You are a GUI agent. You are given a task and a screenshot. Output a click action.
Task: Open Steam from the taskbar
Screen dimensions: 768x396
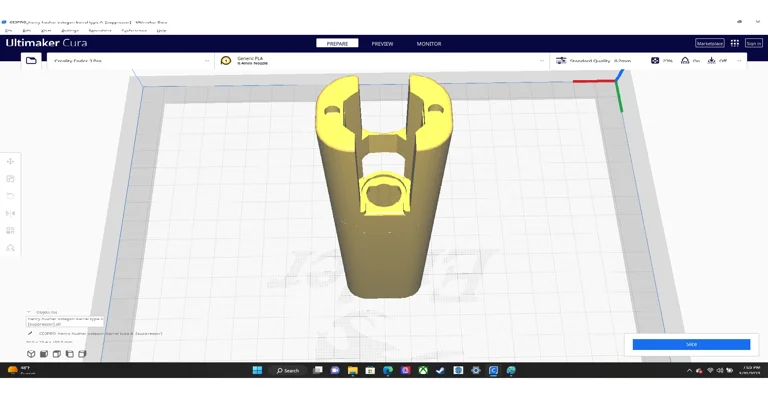click(440, 370)
